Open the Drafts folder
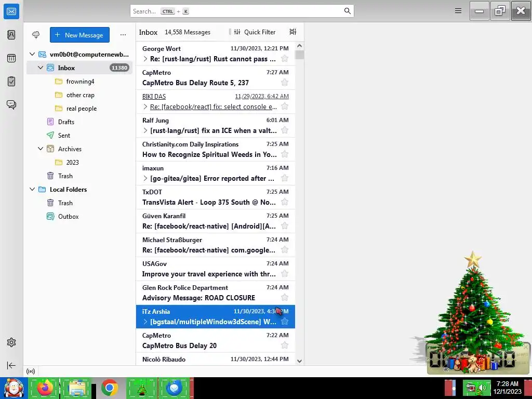Screen dimensions: 532x399 (x=79, y=122)
